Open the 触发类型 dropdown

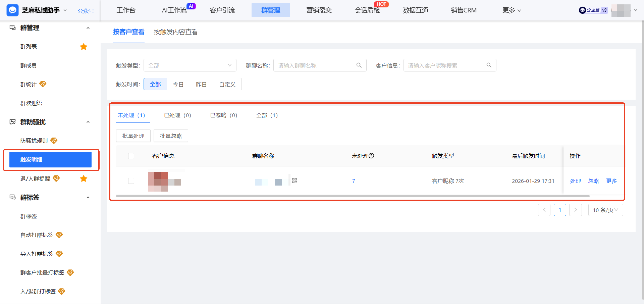click(190, 65)
